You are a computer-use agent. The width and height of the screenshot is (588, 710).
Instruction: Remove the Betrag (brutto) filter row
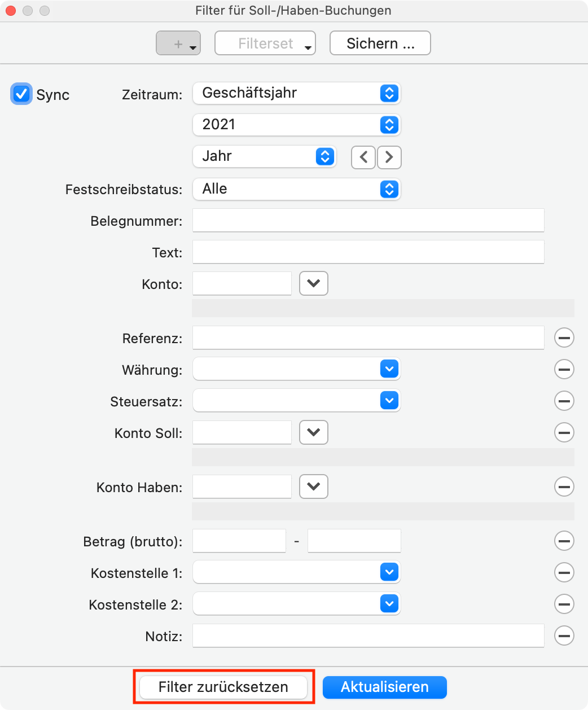(x=564, y=541)
